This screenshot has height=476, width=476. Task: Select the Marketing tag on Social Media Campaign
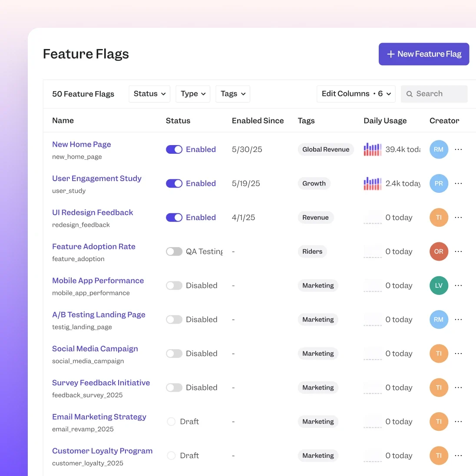318,354
